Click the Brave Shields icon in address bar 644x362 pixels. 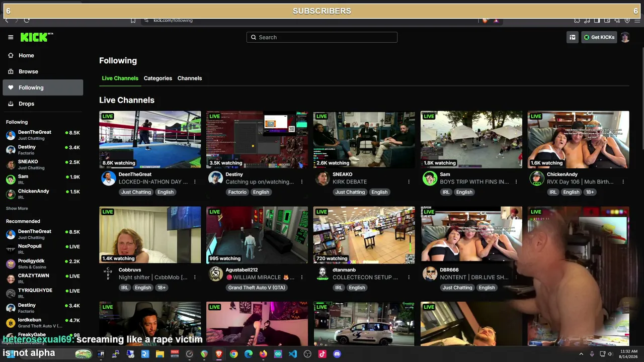pos(485,20)
